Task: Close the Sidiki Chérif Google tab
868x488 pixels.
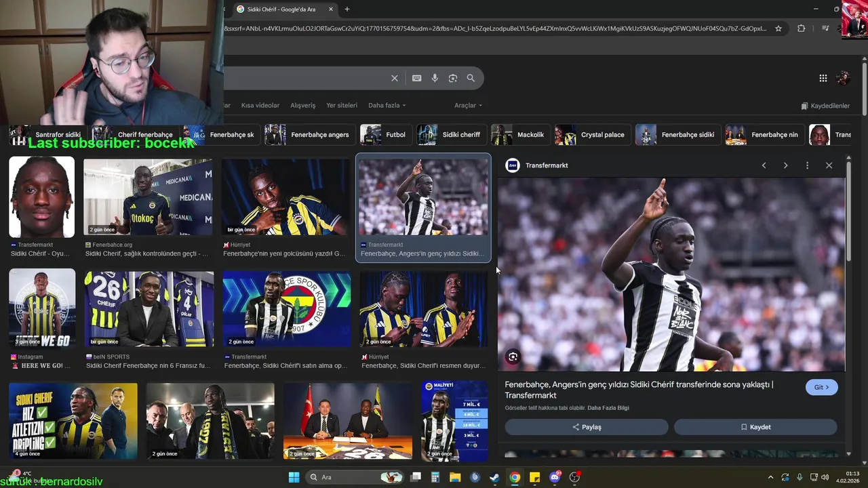Action: 331,9
